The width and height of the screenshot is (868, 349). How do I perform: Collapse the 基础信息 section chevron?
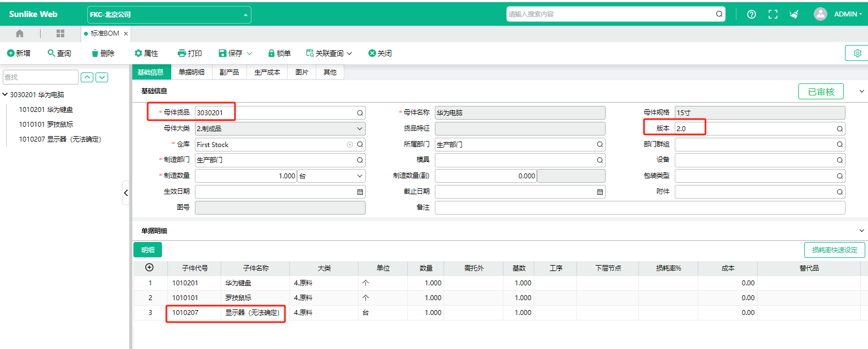861,91
